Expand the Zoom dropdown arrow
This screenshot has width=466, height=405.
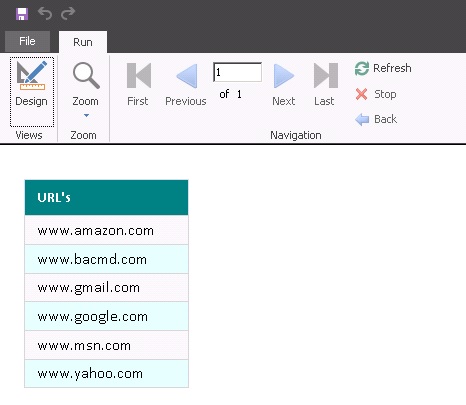[86, 115]
